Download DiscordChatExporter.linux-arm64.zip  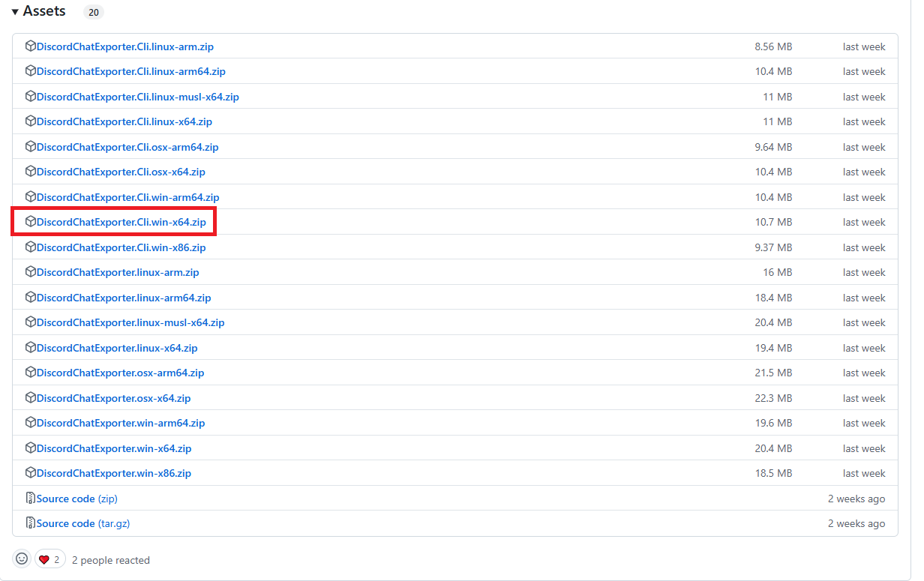(124, 298)
